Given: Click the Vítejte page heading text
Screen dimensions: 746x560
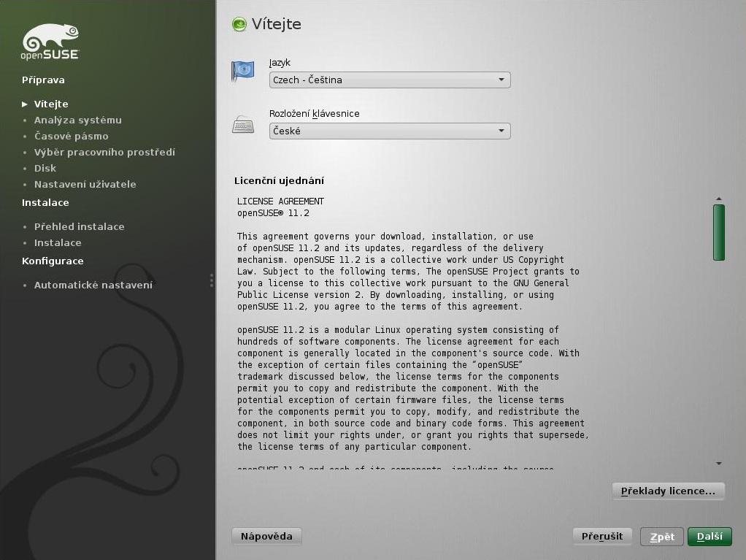Looking at the screenshot, I should coord(277,24).
